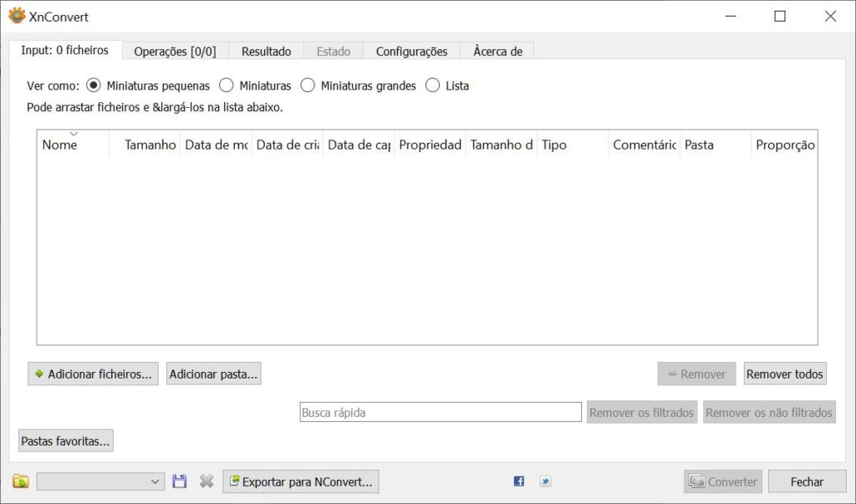Click the load preset folder icon
This screenshot has height=504, width=856.
point(21,481)
